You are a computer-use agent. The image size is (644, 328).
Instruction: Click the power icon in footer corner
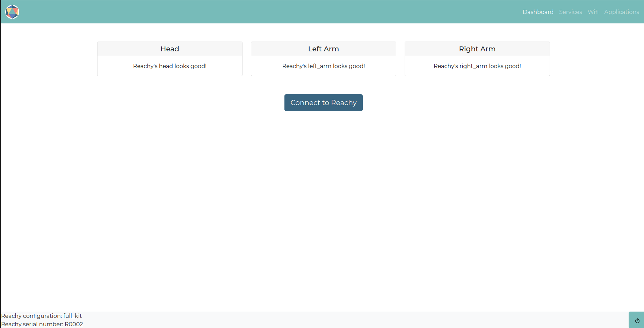coord(637,320)
